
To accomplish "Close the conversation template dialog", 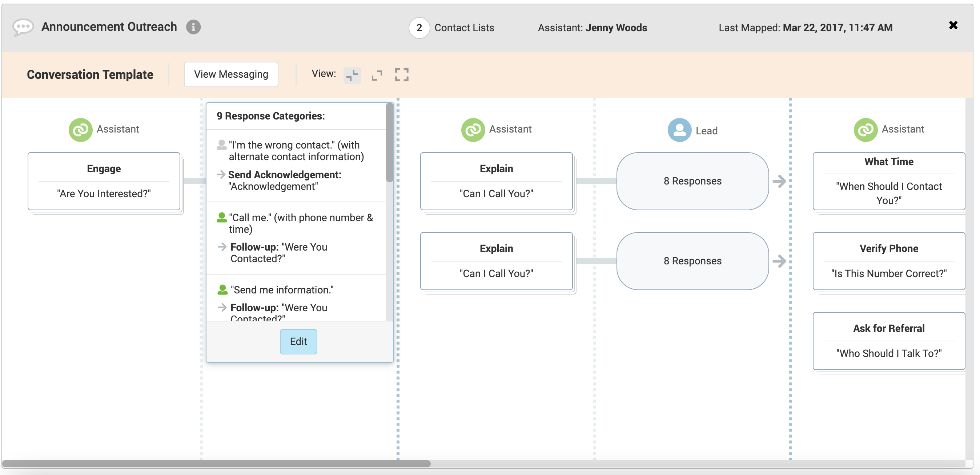I will pyautogui.click(x=953, y=25).
